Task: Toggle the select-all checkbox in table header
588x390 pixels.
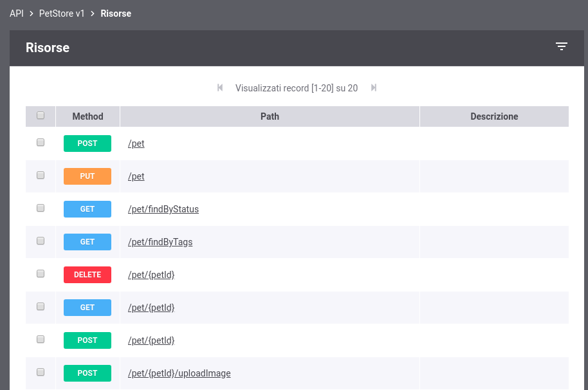Action: point(41,115)
